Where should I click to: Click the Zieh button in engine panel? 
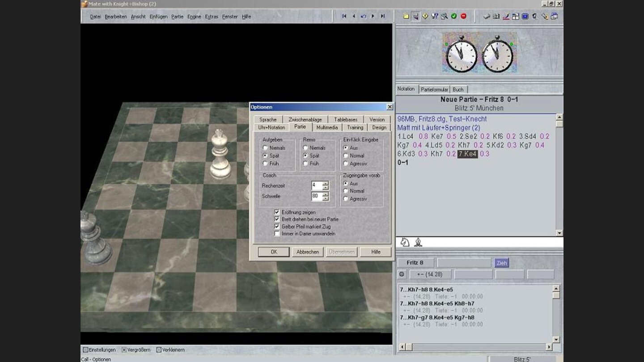coord(501,263)
